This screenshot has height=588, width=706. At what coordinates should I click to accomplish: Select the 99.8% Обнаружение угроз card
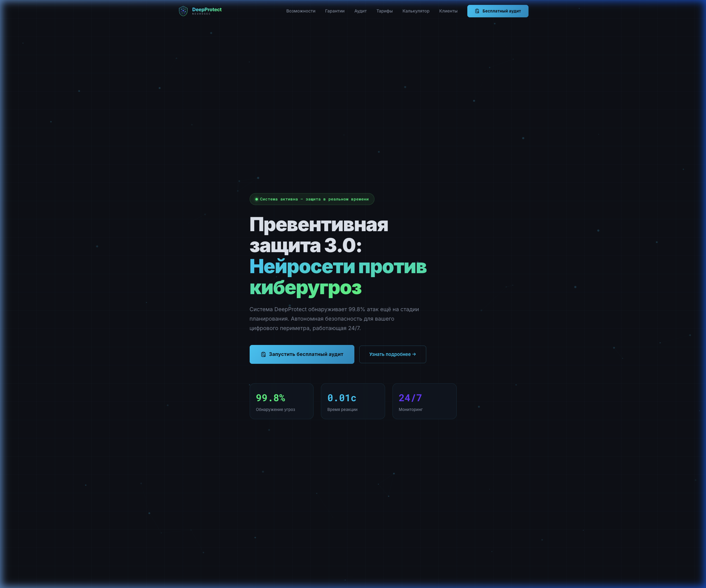(x=281, y=401)
